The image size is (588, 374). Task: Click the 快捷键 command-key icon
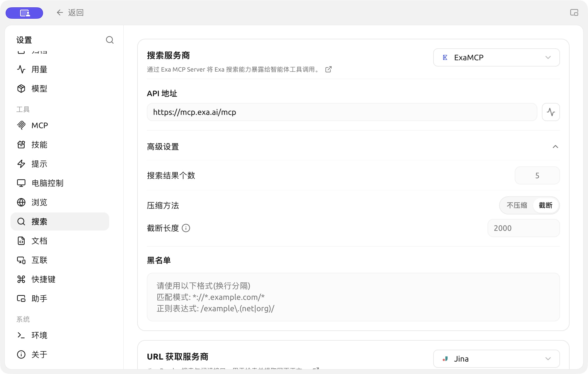point(21,279)
